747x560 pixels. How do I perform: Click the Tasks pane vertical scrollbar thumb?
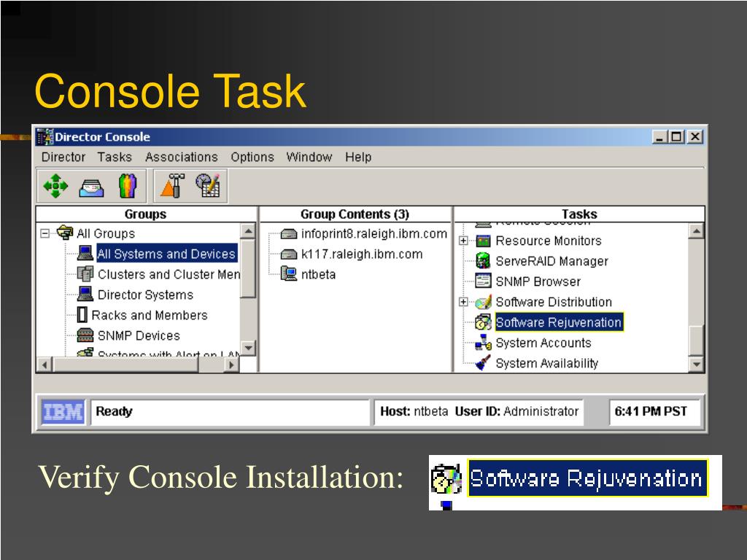697,341
